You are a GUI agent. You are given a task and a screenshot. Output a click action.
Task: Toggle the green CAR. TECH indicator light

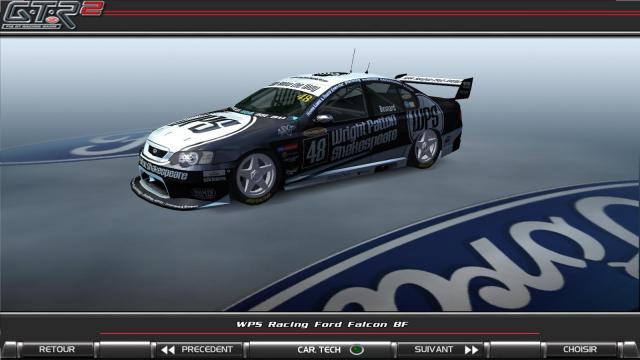[356, 350]
